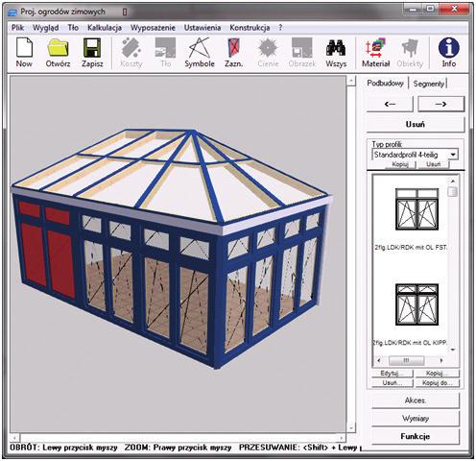476x461 pixels.
Task: Click the Kopiuj... button below the list
Action: point(438,374)
